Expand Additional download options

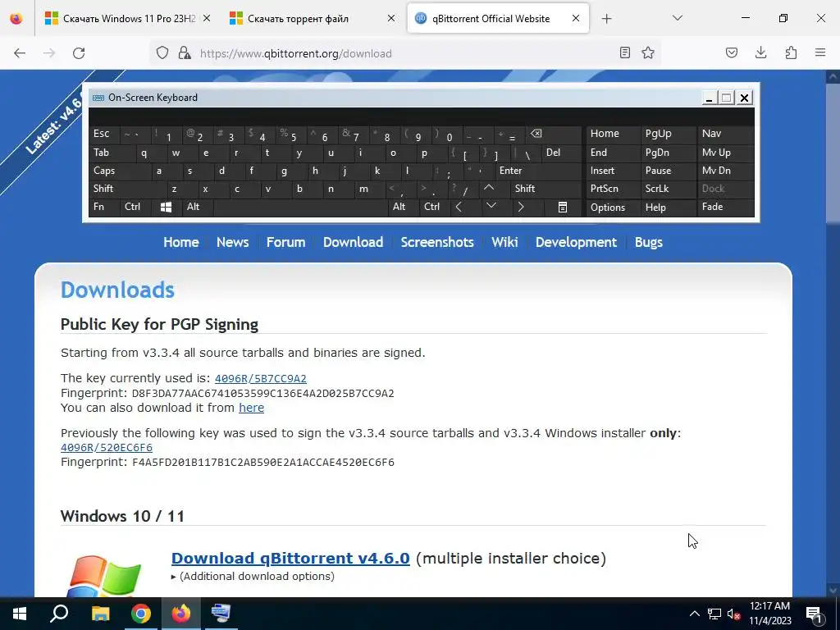(x=253, y=577)
